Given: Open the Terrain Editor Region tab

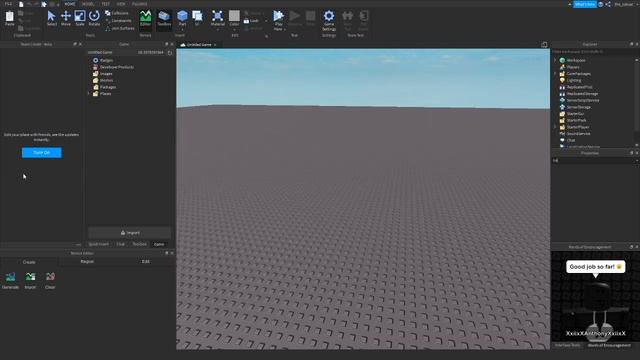Looking at the screenshot, I should 87,262.
